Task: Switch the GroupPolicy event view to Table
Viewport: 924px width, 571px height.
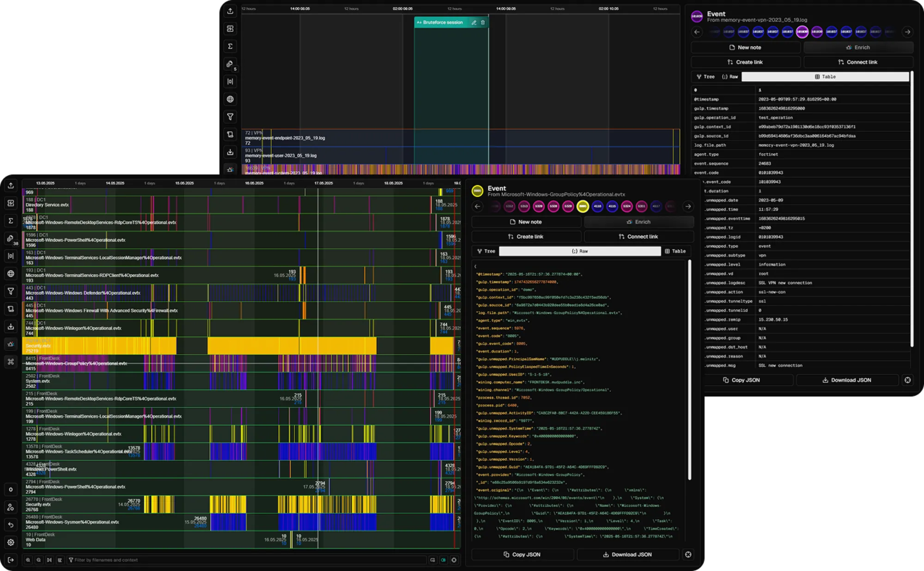Action: [675, 251]
